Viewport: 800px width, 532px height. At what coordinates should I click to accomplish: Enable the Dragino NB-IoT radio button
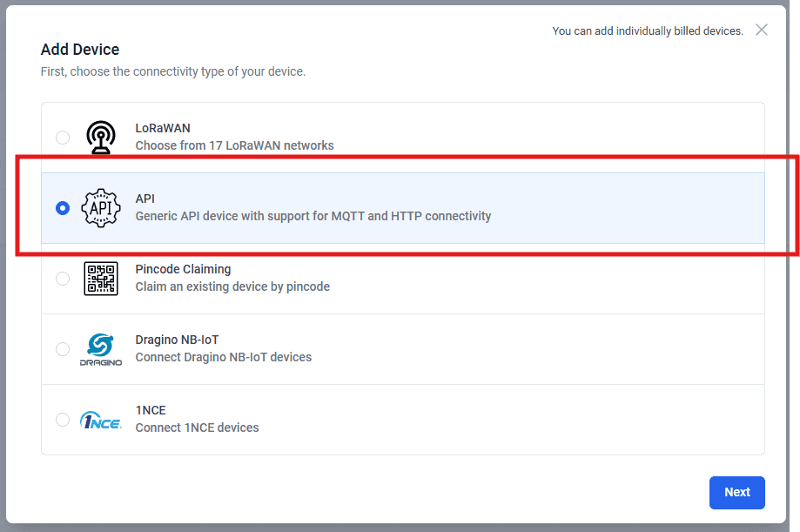click(63, 349)
